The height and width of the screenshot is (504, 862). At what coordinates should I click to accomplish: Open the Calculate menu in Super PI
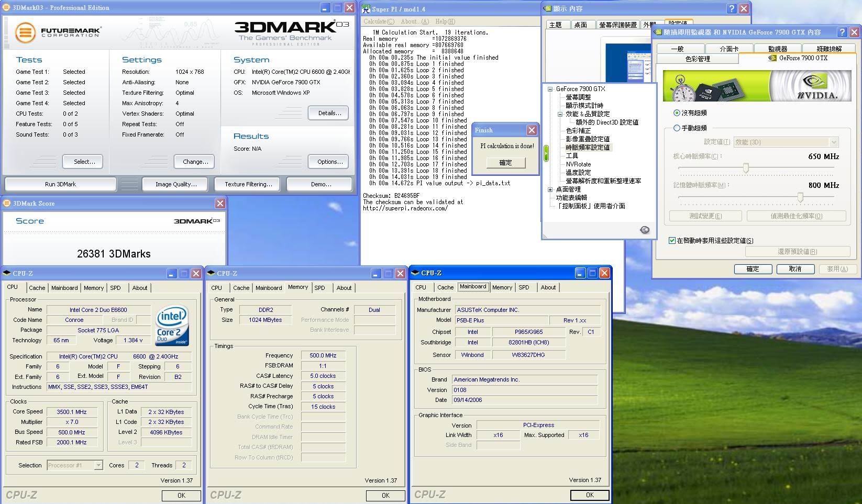coord(379,21)
